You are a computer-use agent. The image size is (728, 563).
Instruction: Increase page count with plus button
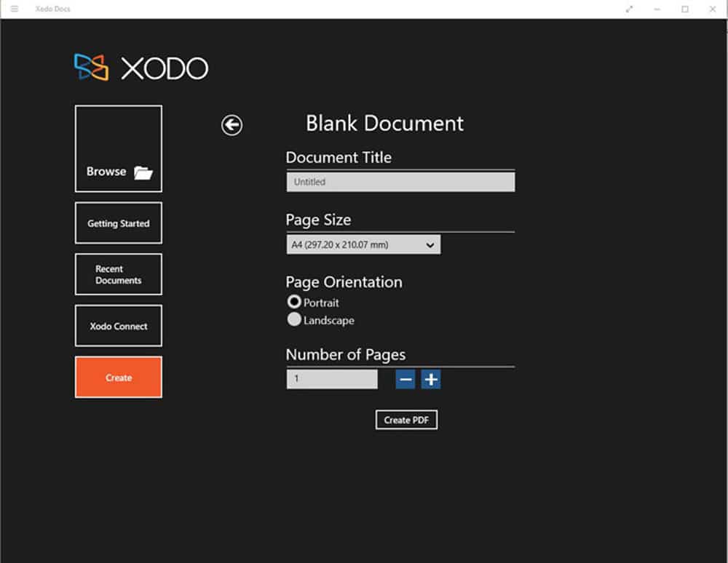point(431,379)
